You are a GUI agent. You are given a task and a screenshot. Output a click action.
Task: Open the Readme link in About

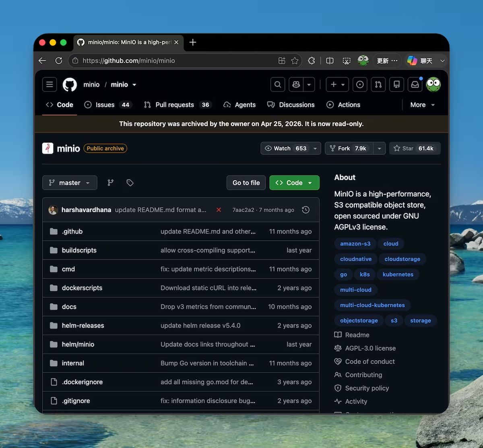tap(352, 335)
